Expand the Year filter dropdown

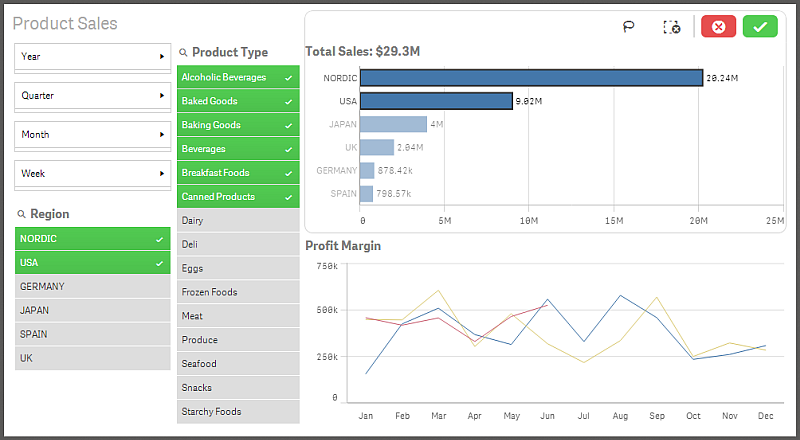(x=92, y=57)
